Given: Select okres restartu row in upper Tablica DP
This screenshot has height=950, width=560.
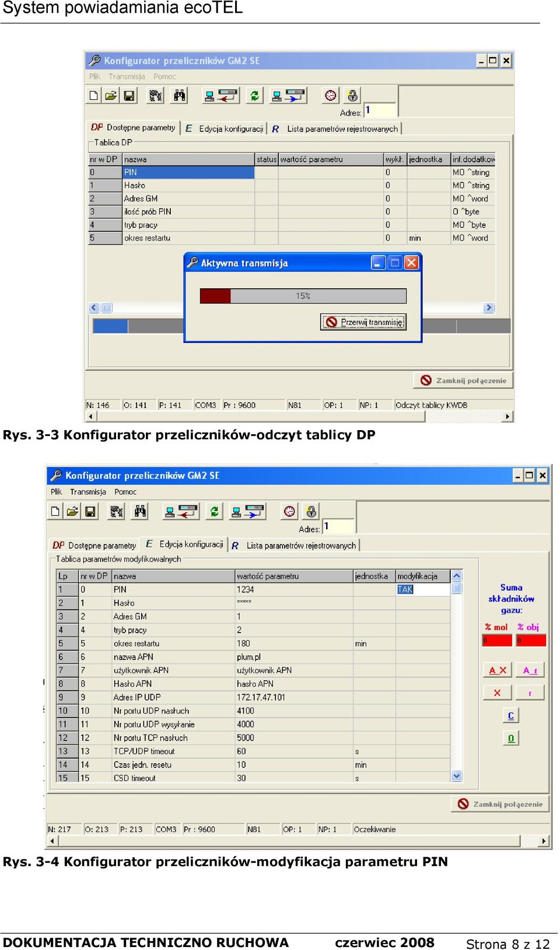Looking at the screenshot, I should 292,238.
